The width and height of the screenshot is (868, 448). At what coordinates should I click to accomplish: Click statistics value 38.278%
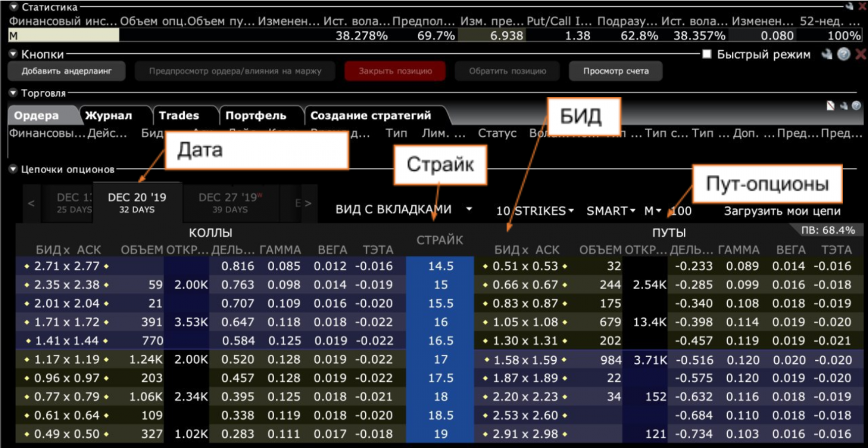tap(362, 36)
